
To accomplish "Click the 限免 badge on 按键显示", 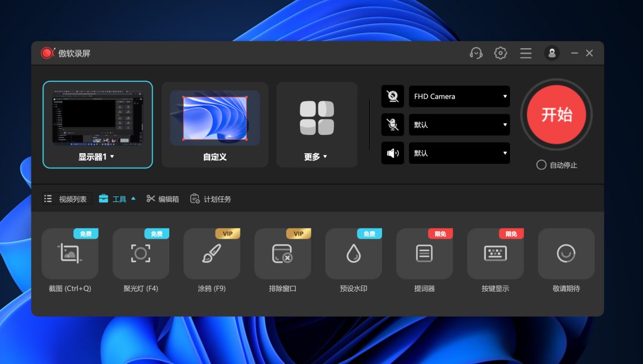I will [511, 234].
